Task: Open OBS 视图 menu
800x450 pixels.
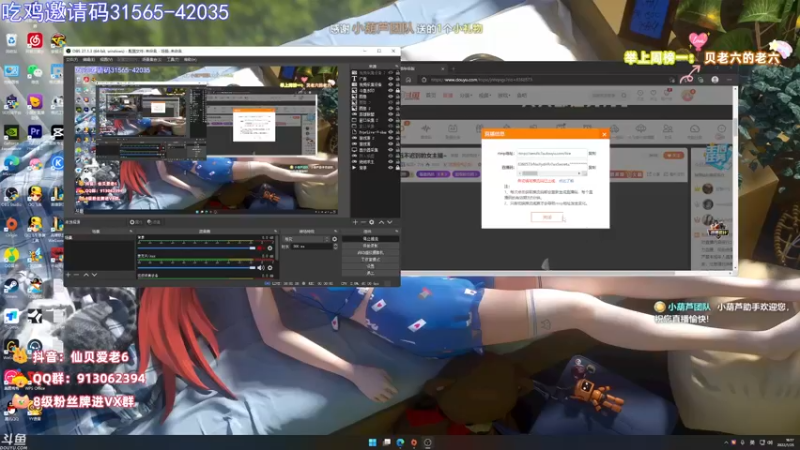Action: click(106, 60)
